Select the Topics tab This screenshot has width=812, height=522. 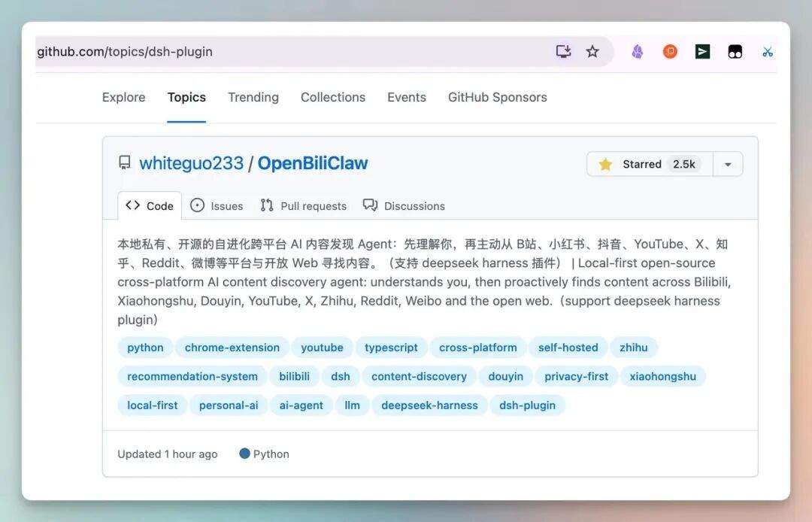[186, 97]
